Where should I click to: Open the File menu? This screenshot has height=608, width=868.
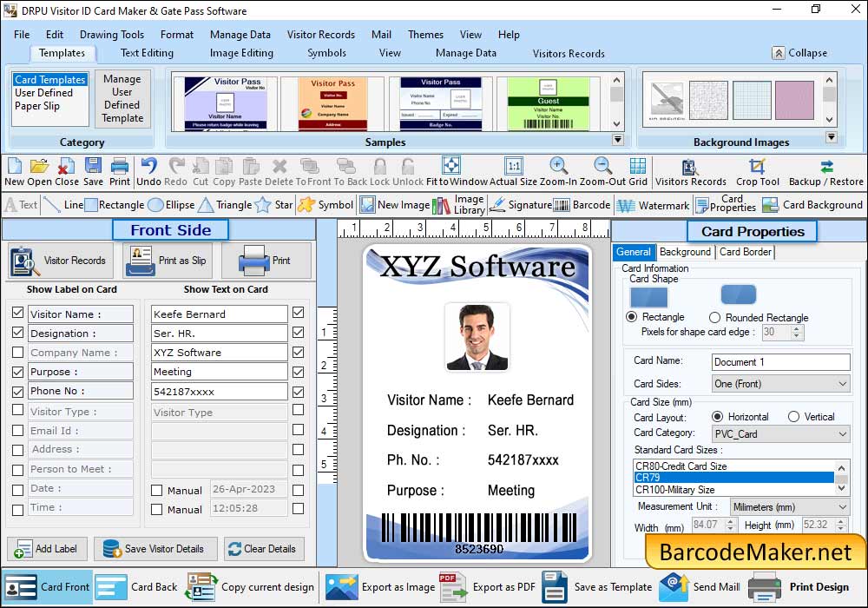pyautogui.click(x=22, y=35)
